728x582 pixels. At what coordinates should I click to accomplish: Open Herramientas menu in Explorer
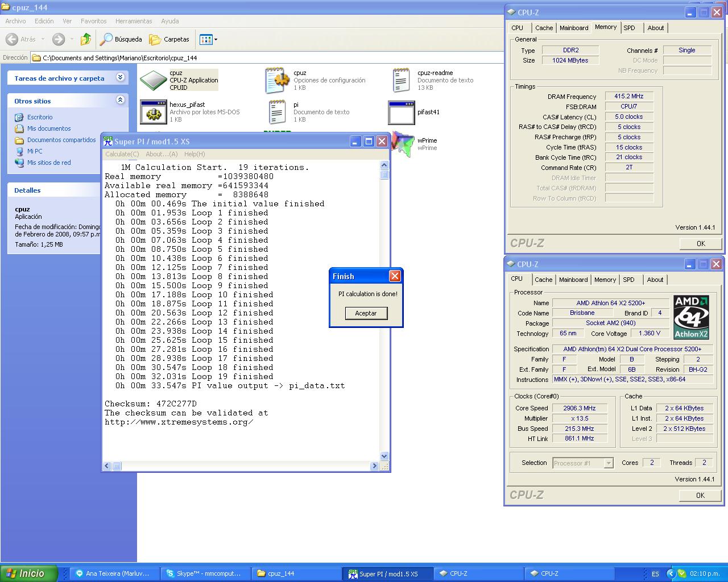134,21
